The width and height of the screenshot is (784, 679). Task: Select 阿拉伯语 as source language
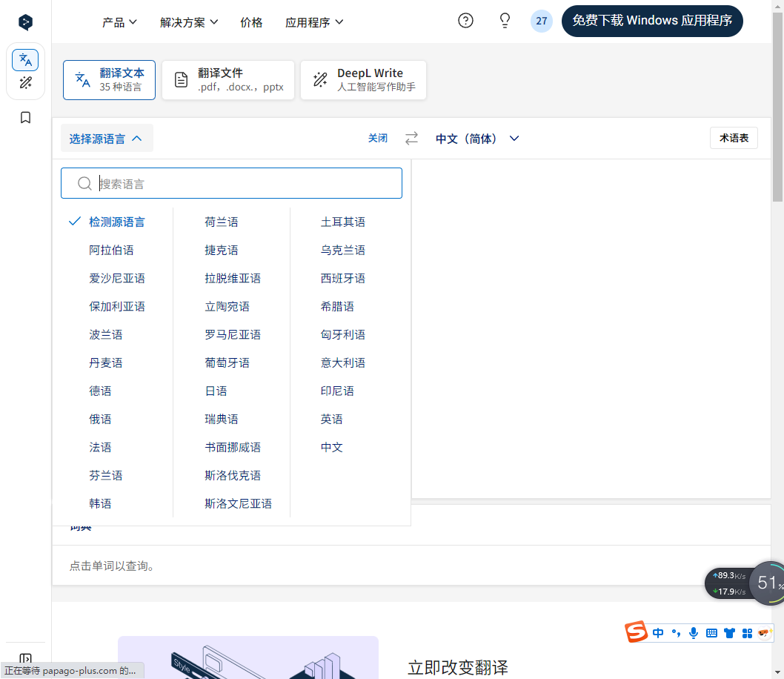pos(111,250)
